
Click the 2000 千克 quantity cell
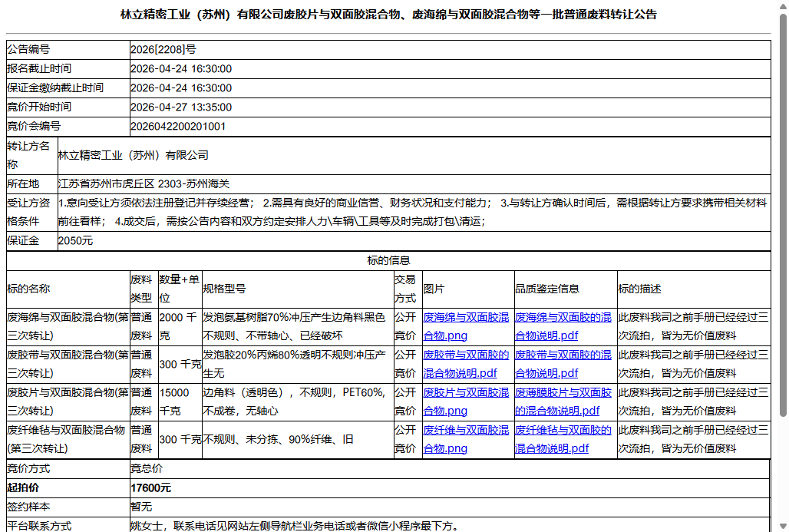[180, 327]
